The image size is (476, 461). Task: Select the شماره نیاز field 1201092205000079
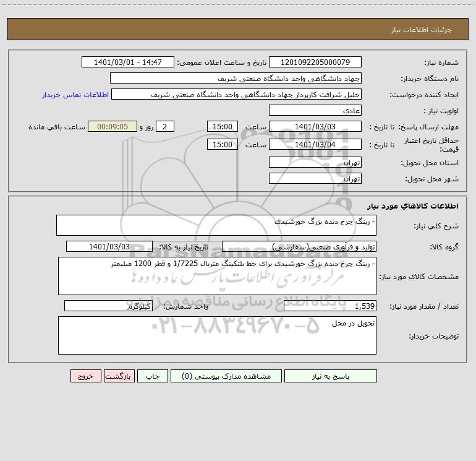click(315, 62)
